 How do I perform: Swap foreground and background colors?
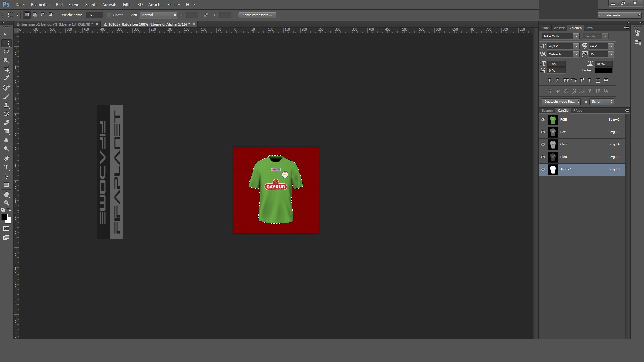tap(9, 210)
